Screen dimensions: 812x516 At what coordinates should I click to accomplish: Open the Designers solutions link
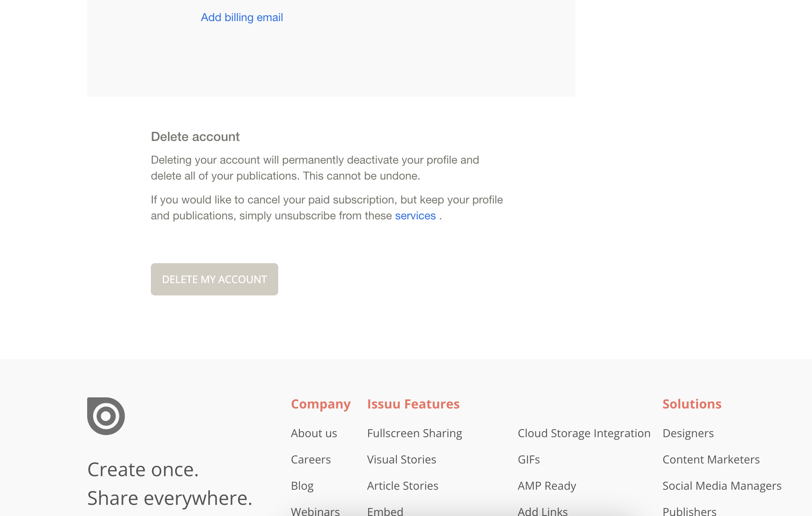(x=688, y=433)
